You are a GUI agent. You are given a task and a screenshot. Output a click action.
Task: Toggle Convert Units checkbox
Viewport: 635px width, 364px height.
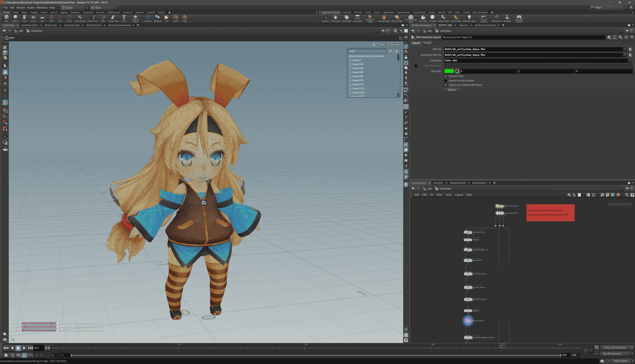(x=446, y=76)
